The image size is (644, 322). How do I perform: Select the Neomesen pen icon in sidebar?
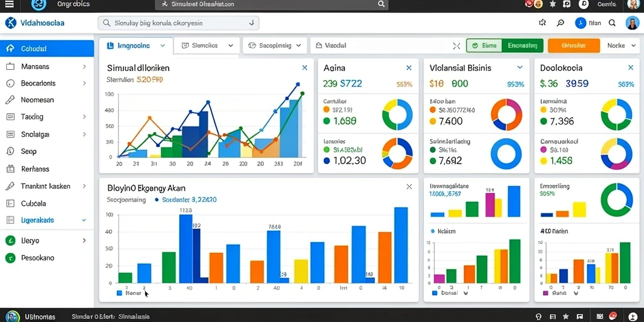tap(10, 100)
